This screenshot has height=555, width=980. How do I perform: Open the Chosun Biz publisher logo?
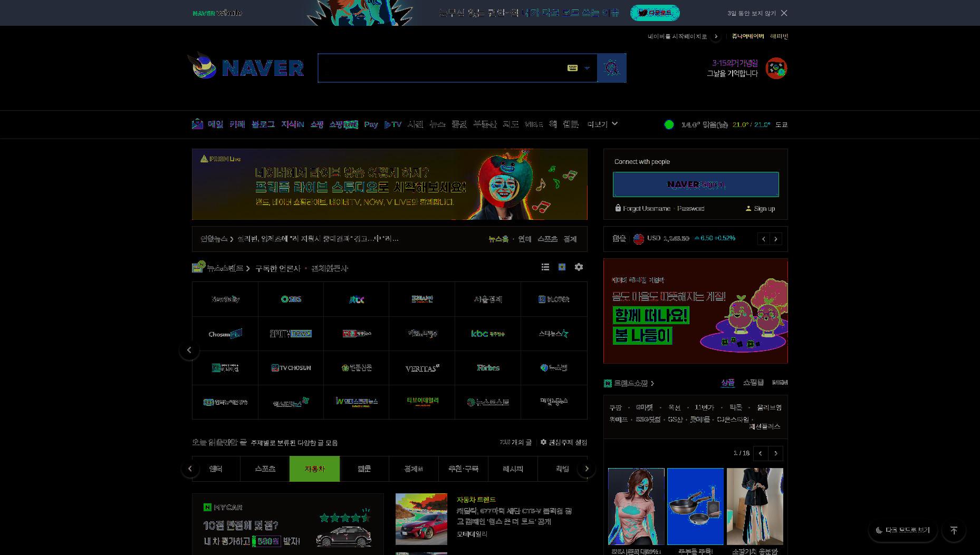[x=225, y=334]
